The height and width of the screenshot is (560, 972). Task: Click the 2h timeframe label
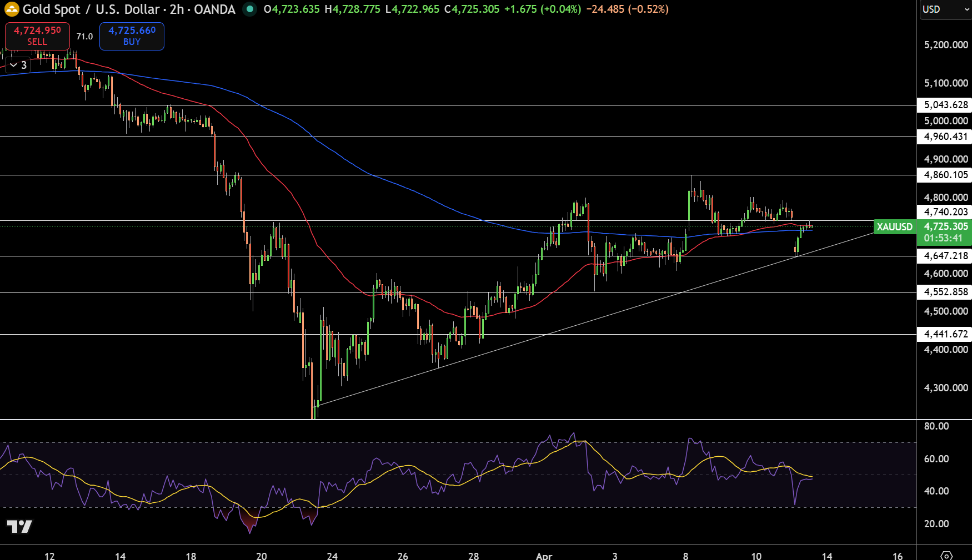click(x=177, y=9)
